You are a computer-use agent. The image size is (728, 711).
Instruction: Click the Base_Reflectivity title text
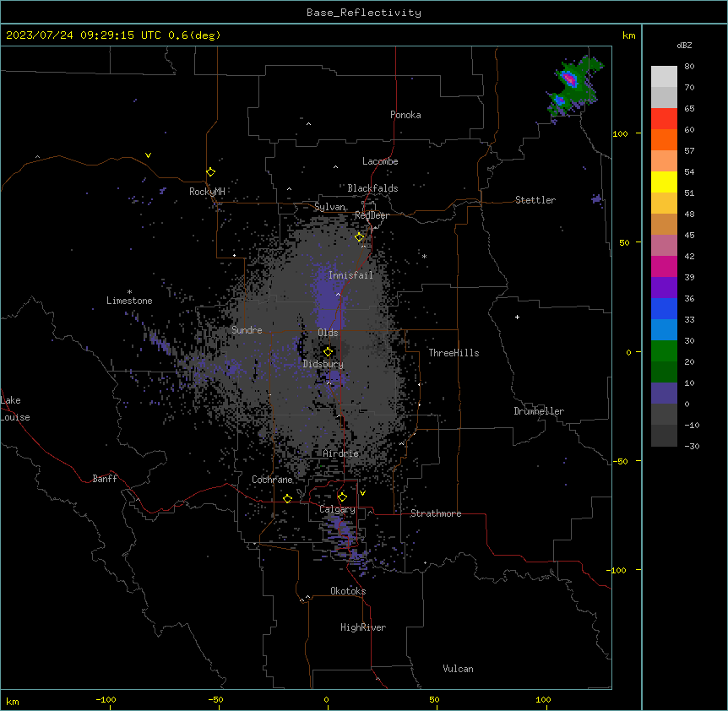click(x=364, y=13)
